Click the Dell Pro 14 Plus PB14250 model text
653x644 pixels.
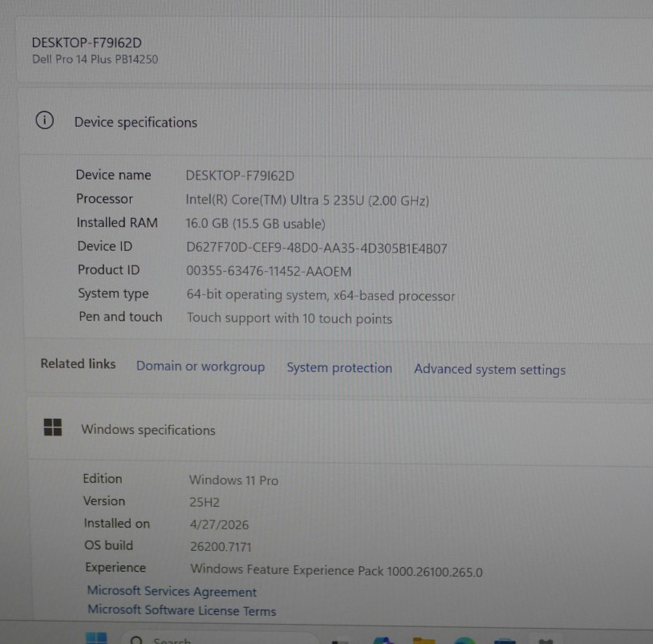(x=95, y=59)
